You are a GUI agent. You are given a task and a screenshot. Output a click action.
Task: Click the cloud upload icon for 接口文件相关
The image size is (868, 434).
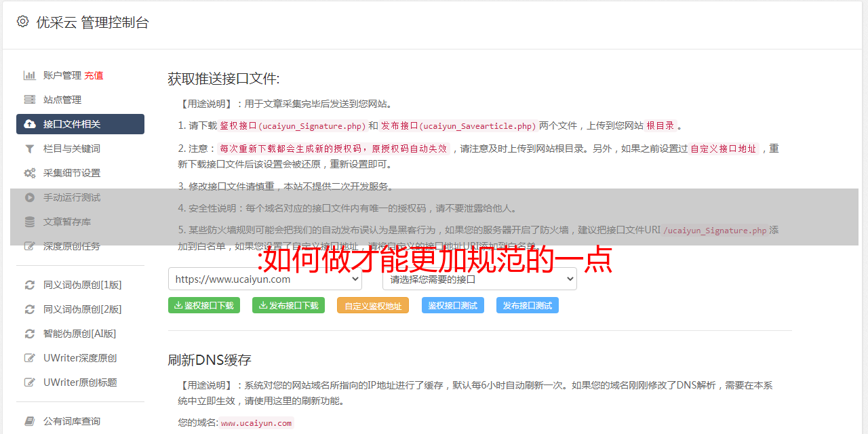(x=30, y=124)
